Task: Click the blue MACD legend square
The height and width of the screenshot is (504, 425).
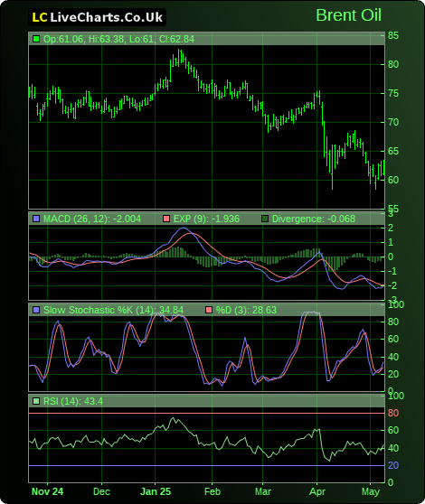Action: click(x=36, y=219)
